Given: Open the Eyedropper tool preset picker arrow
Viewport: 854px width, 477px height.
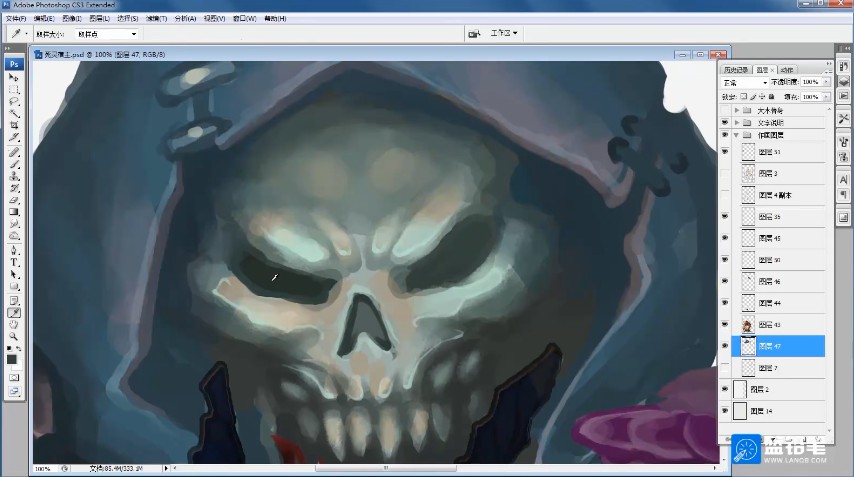Looking at the screenshot, I should click(26, 34).
